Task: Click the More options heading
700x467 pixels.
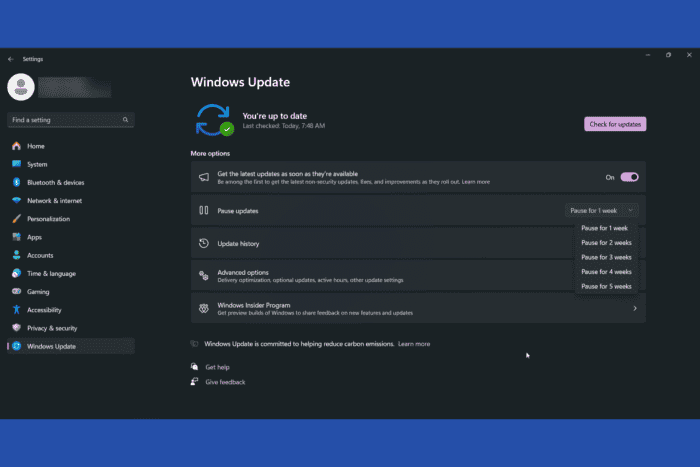Action: [210, 153]
